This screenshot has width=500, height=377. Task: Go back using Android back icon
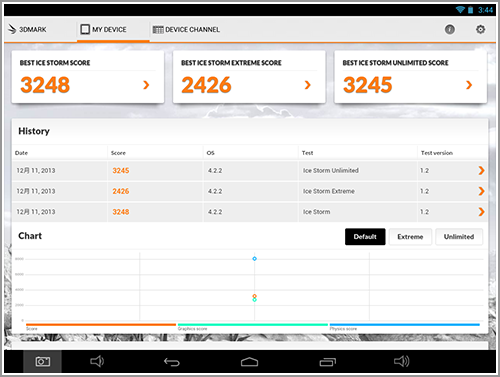tap(172, 362)
